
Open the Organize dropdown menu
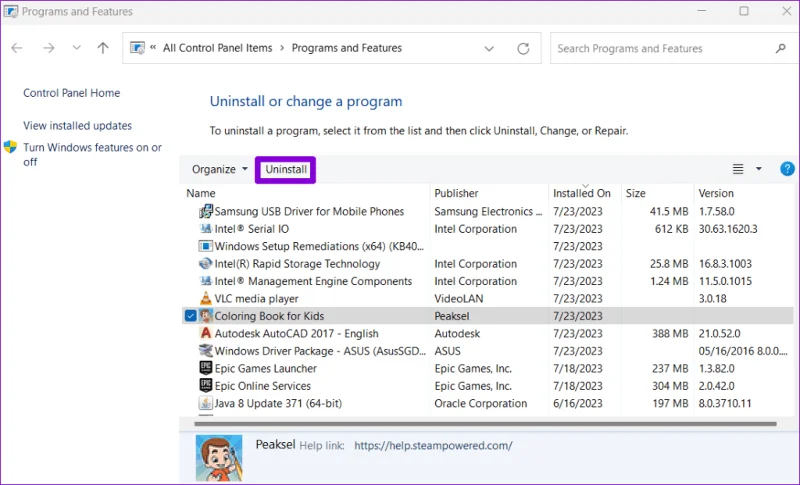[x=219, y=169]
